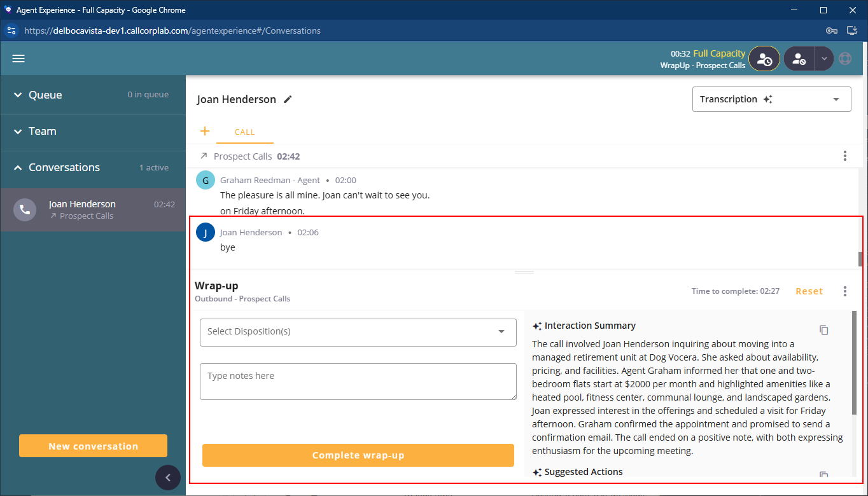868x496 pixels.
Task: Click the agent status clock icon
Action: click(x=764, y=59)
